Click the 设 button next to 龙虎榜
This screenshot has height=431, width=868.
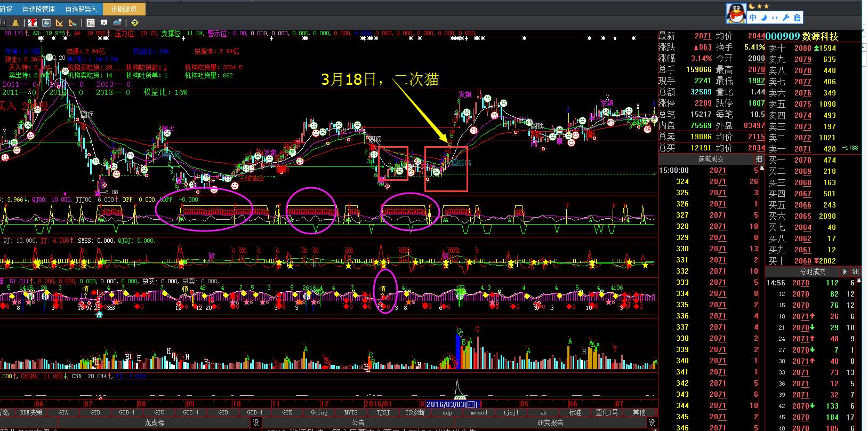(256, 422)
